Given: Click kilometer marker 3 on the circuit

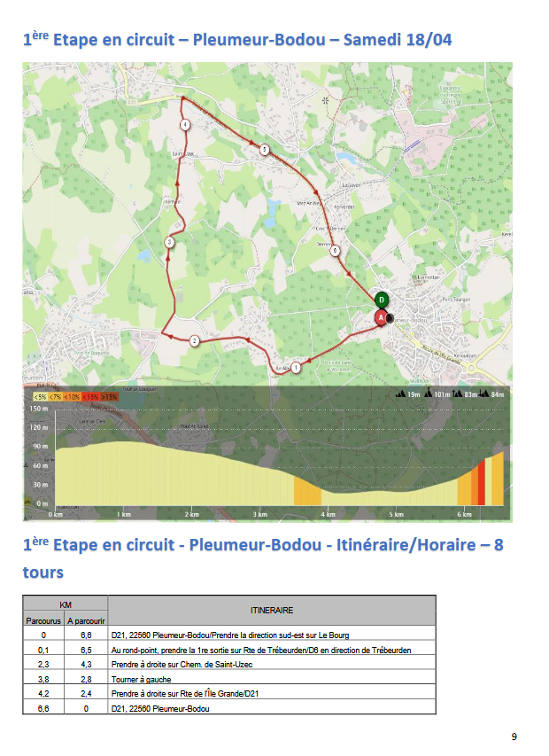Looking at the screenshot, I should (169, 242).
